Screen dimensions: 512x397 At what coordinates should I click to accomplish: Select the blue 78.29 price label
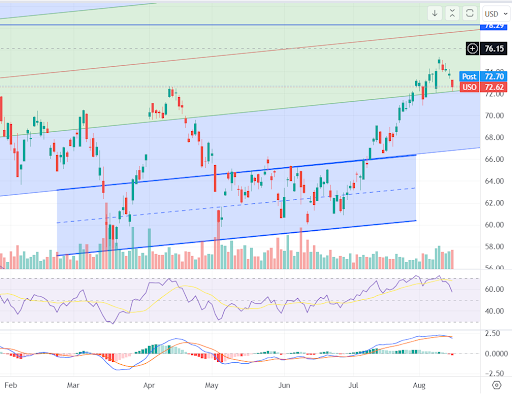(494, 26)
